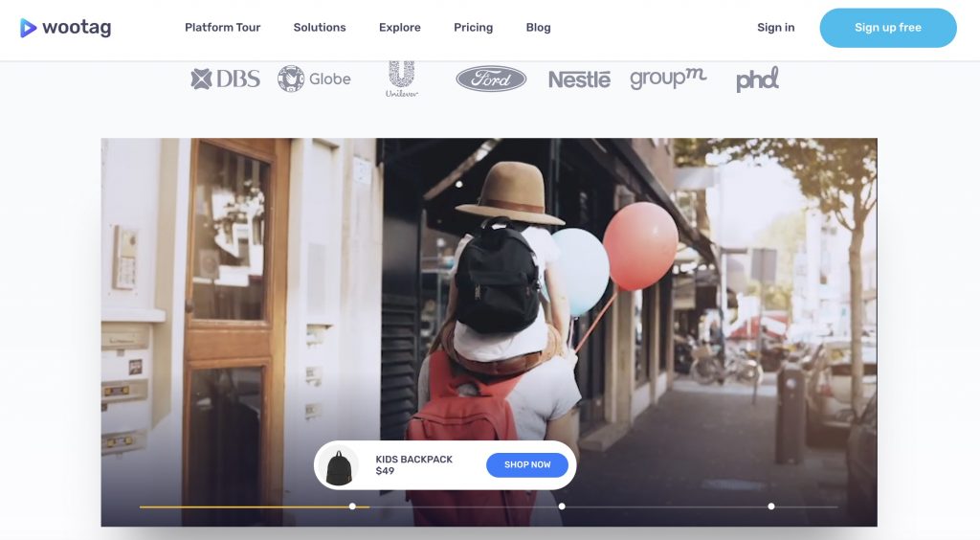
Task: Click the DBS brand logo
Action: (x=225, y=79)
